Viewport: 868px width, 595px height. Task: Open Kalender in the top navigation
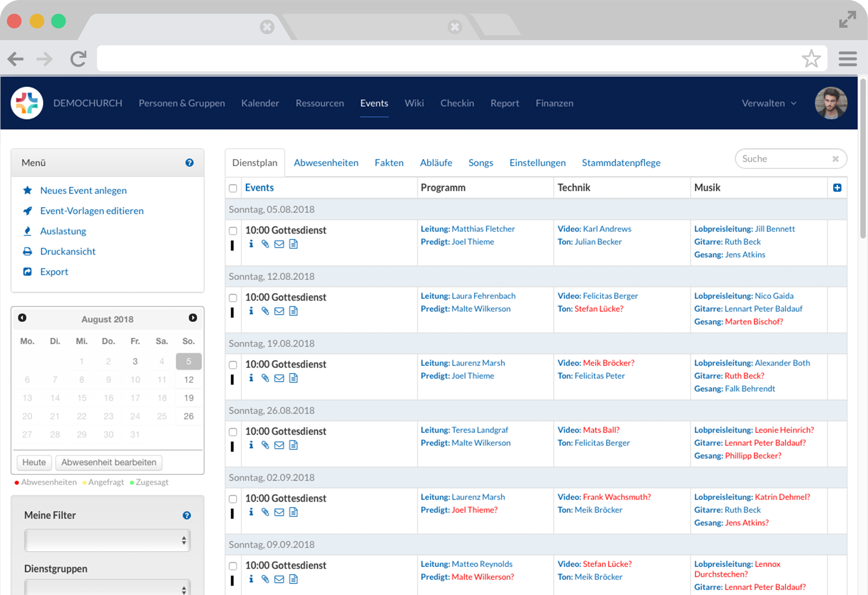[x=260, y=103]
